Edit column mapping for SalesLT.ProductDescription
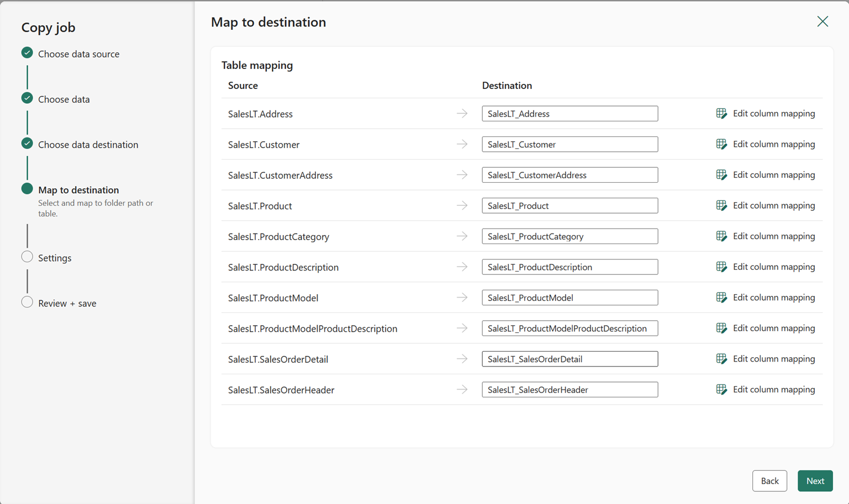Screen dimensions: 849x504 click(766, 267)
